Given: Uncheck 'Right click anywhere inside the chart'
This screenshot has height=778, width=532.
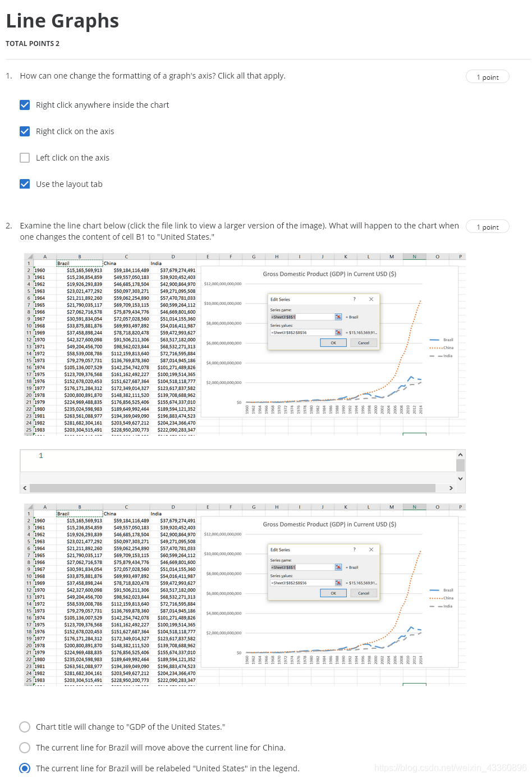Looking at the screenshot, I should click(25, 105).
